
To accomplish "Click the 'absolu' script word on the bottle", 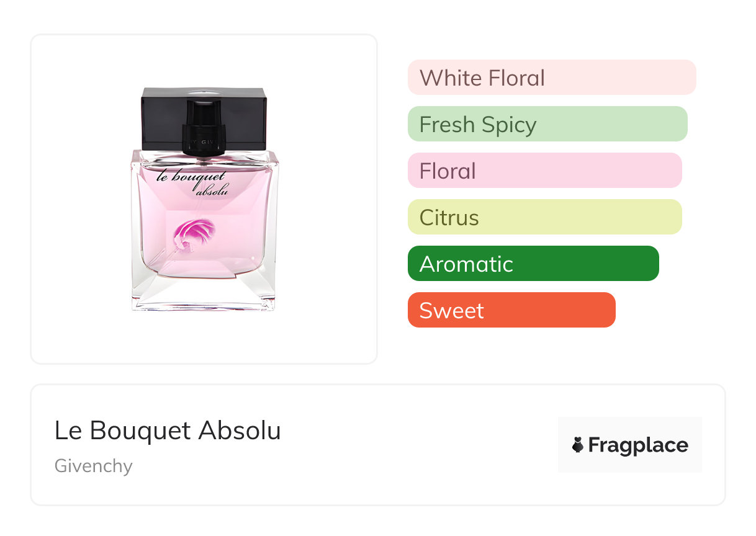I will [x=211, y=191].
